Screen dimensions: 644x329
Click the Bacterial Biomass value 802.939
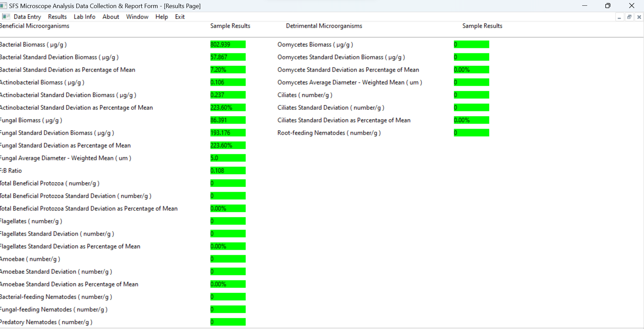click(x=228, y=44)
